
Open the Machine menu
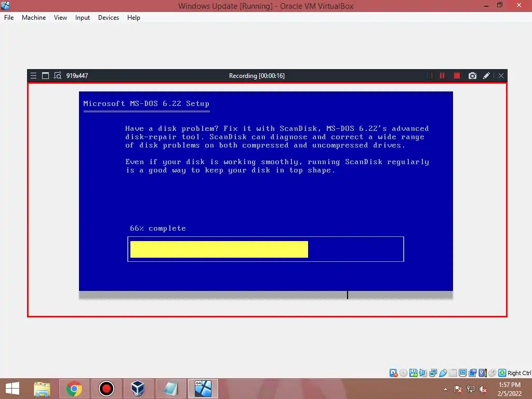point(34,18)
